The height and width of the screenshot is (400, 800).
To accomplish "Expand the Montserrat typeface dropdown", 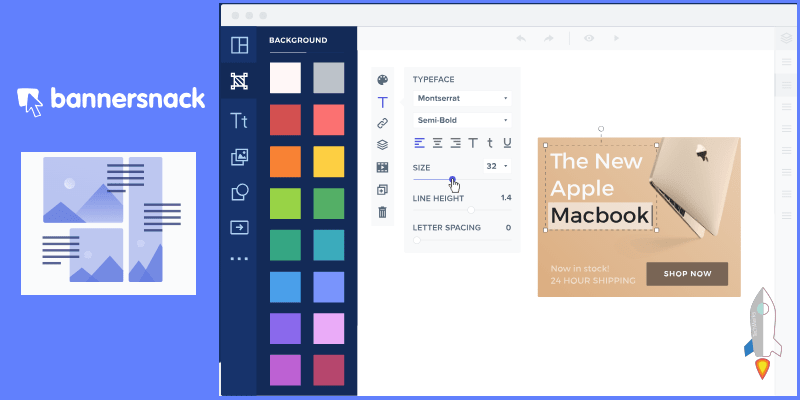I will coord(461,98).
